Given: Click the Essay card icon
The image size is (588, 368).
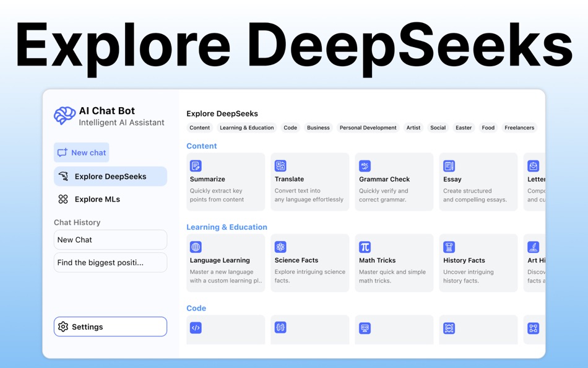Looking at the screenshot, I should coord(449,165).
